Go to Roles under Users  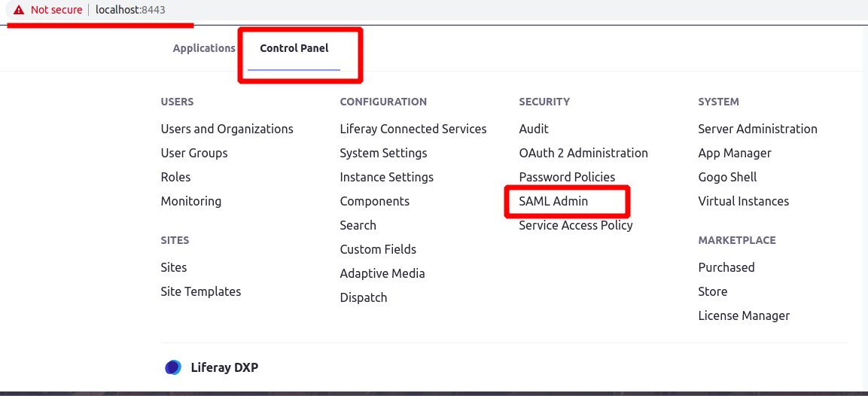[x=175, y=177]
